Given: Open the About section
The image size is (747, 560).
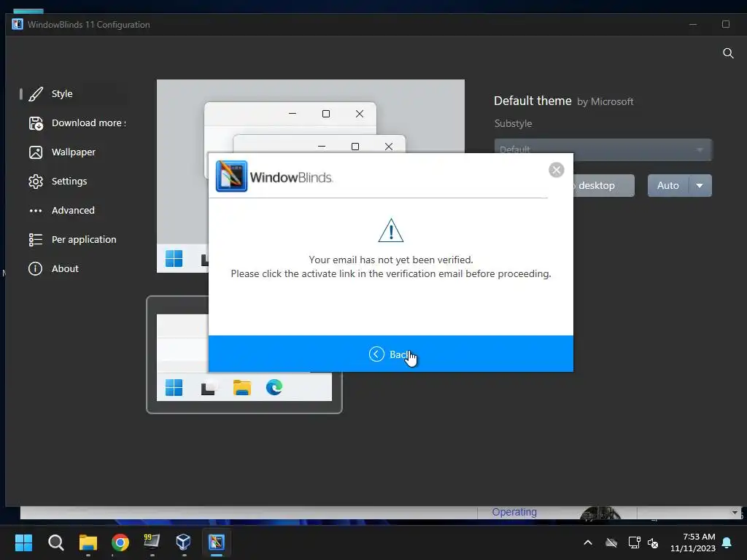Looking at the screenshot, I should [73, 268].
